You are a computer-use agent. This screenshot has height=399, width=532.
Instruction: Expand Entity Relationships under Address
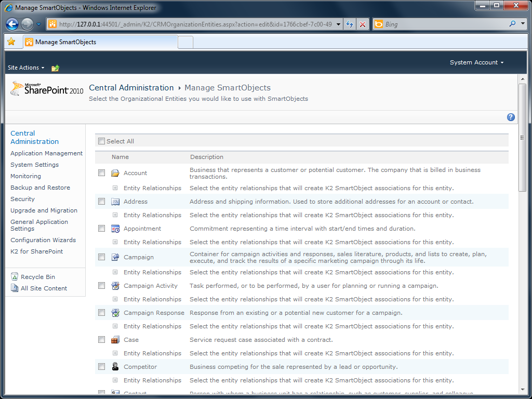click(x=115, y=215)
